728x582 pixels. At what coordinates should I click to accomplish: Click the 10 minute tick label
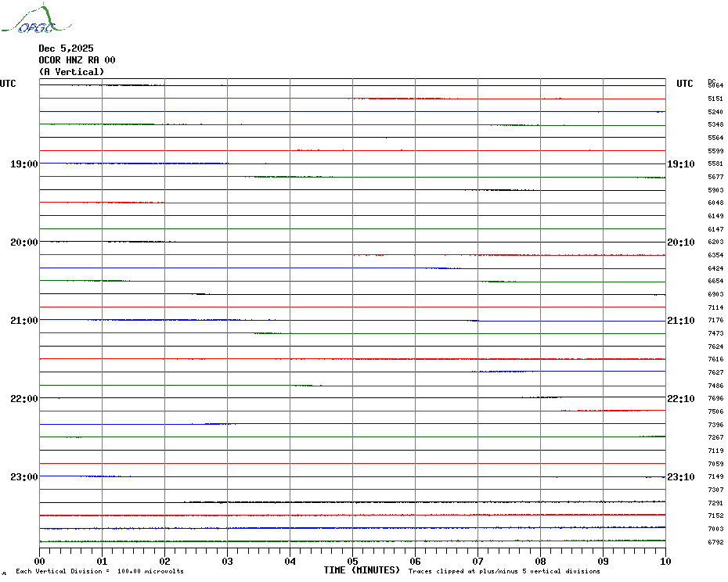665,561
